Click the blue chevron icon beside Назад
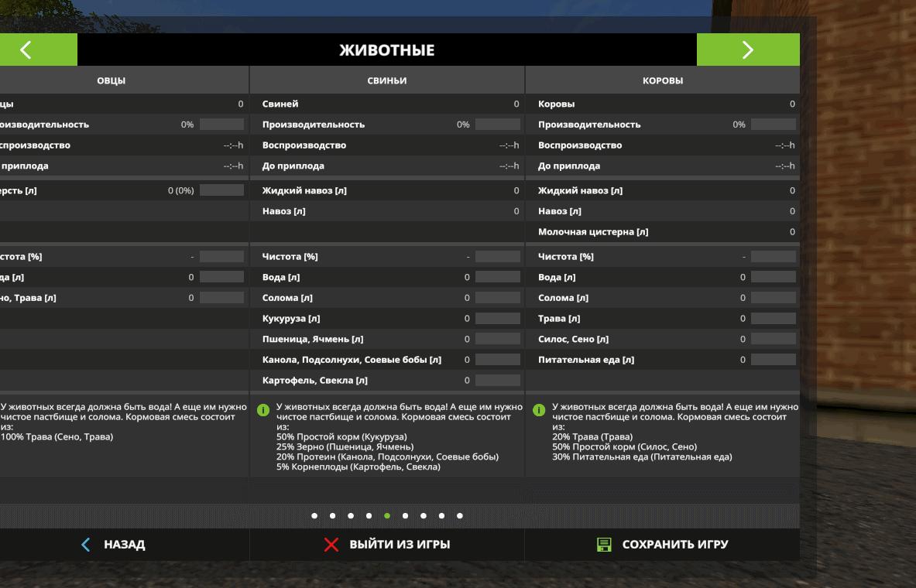916x588 pixels. 86,545
